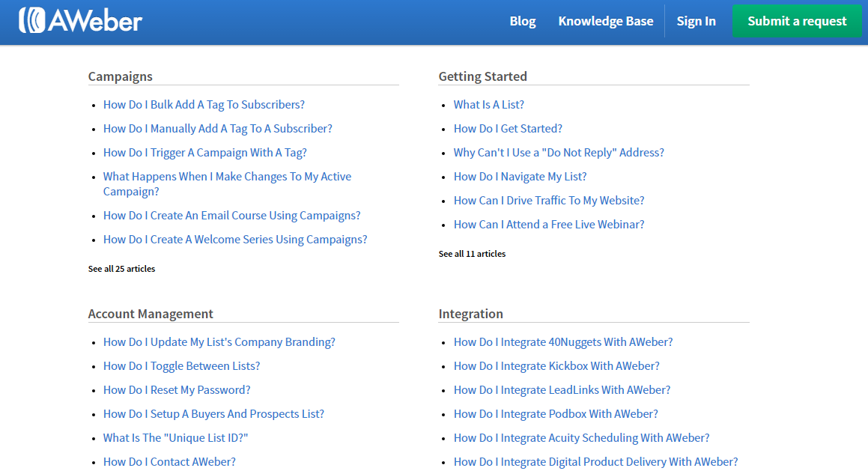Image resolution: width=868 pixels, height=474 pixels.
Task: Open 'How Do I Contact AWeber?'
Action: (x=169, y=462)
